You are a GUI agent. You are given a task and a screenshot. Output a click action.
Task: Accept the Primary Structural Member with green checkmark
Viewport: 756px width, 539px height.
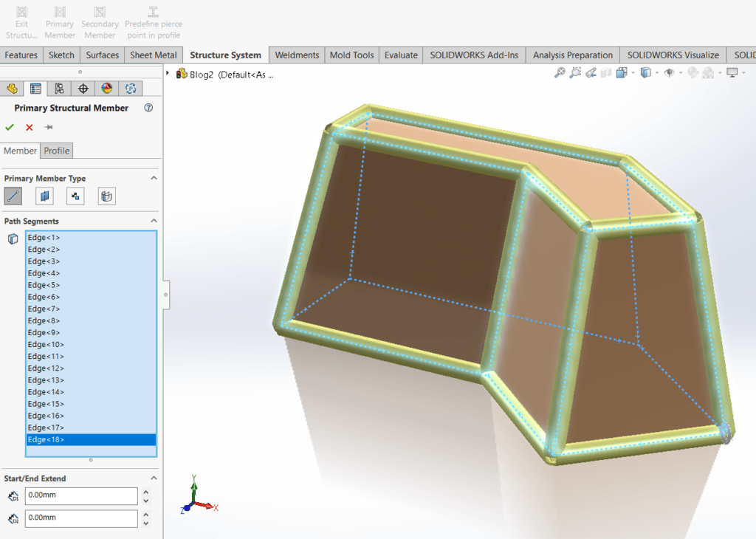(10, 128)
